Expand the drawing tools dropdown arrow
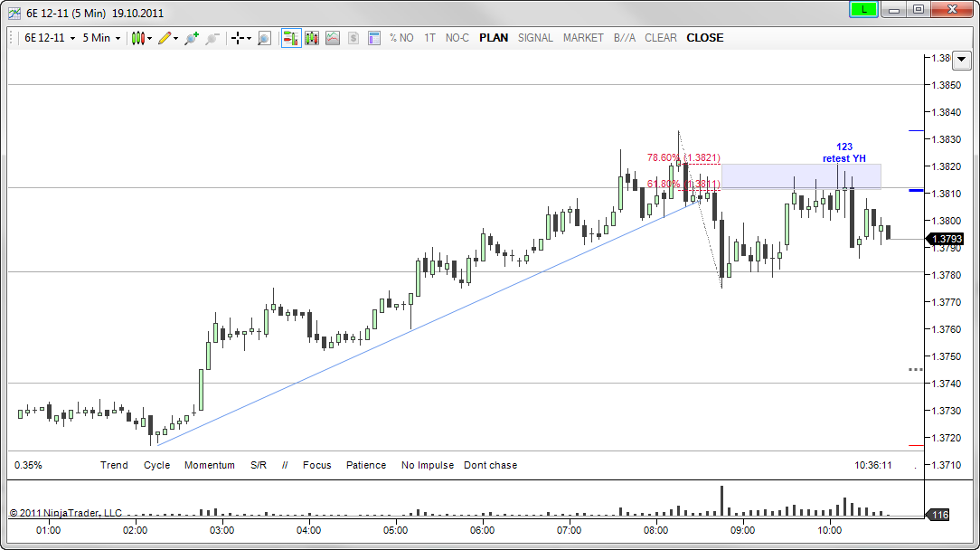Image resolution: width=980 pixels, height=550 pixels. pyautogui.click(x=175, y=39)
